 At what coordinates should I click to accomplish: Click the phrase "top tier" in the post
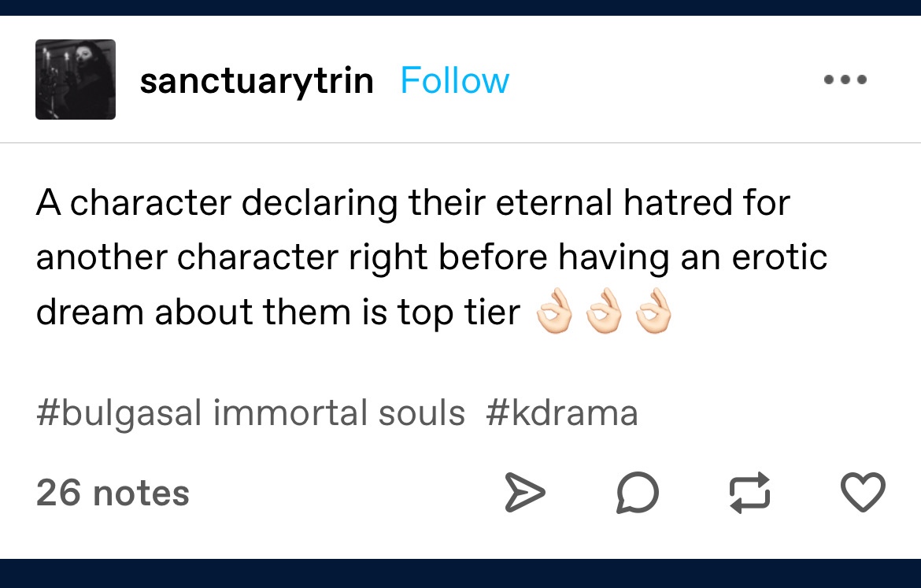coord(459,314)
